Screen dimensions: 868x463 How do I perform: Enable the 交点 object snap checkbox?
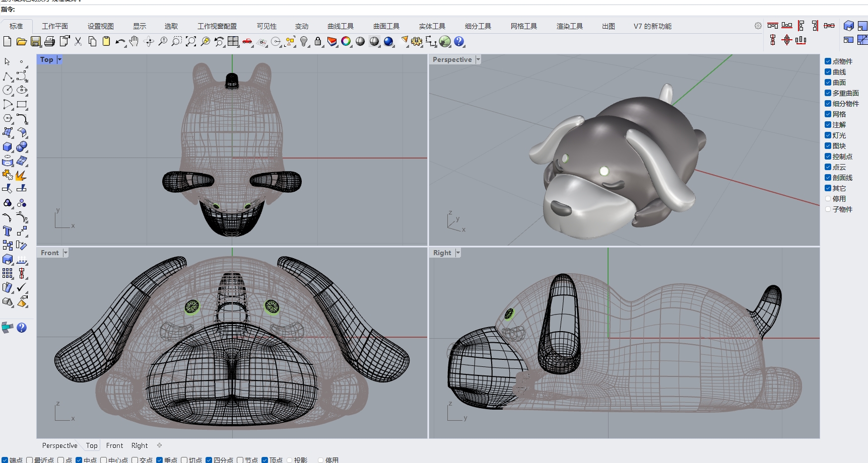[135, 460]
